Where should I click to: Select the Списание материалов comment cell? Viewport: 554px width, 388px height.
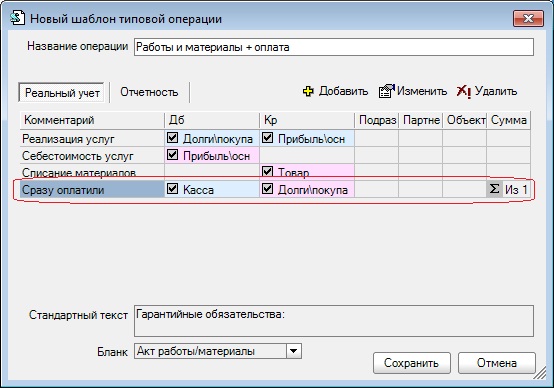[x=92, y=172]
